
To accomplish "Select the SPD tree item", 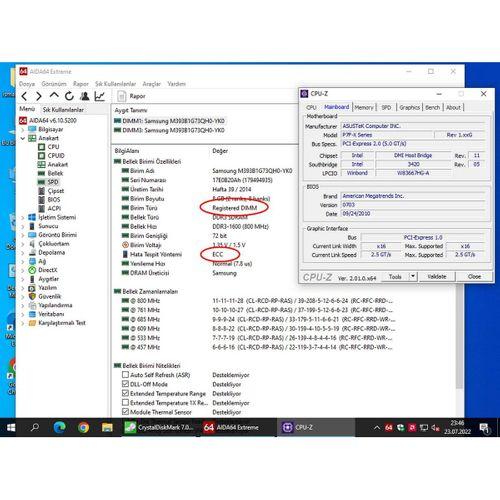I will pos(53,182).
